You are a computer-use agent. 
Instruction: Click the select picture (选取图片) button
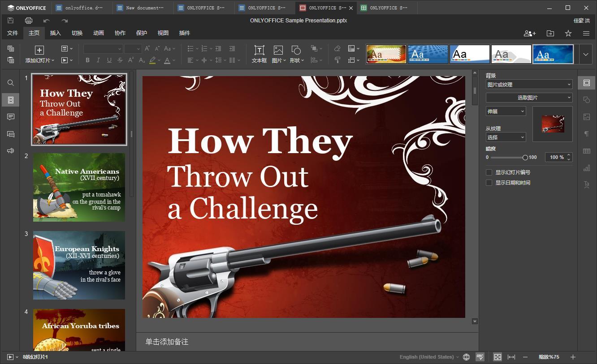[x=529, y=98]
